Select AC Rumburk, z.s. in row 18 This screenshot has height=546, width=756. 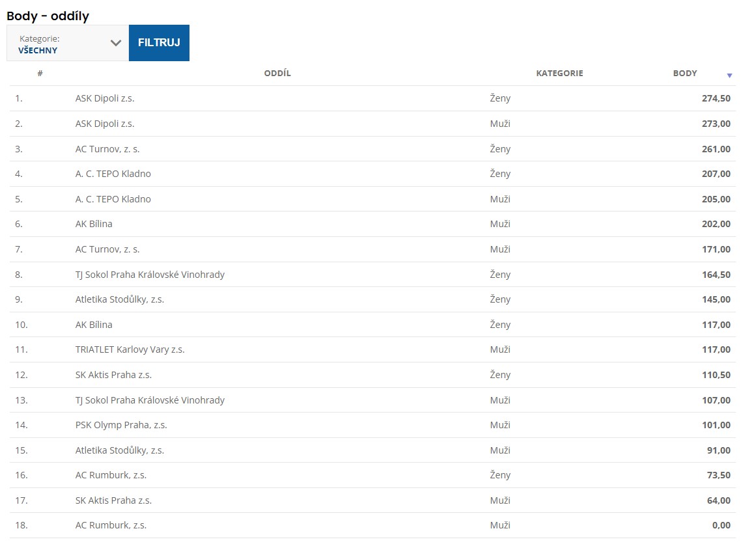(x=111, y=525)
